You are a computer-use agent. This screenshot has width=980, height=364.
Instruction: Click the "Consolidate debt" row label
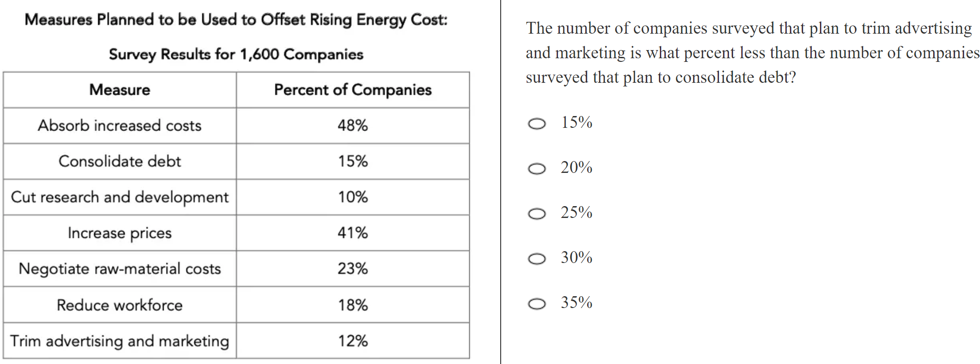pos(120,162)
